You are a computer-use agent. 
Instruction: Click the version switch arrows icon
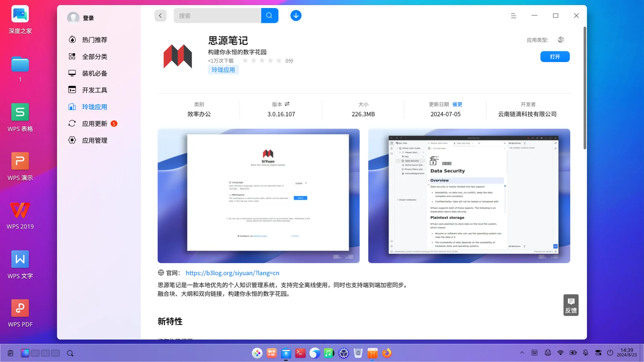click(x=287, y=104)
